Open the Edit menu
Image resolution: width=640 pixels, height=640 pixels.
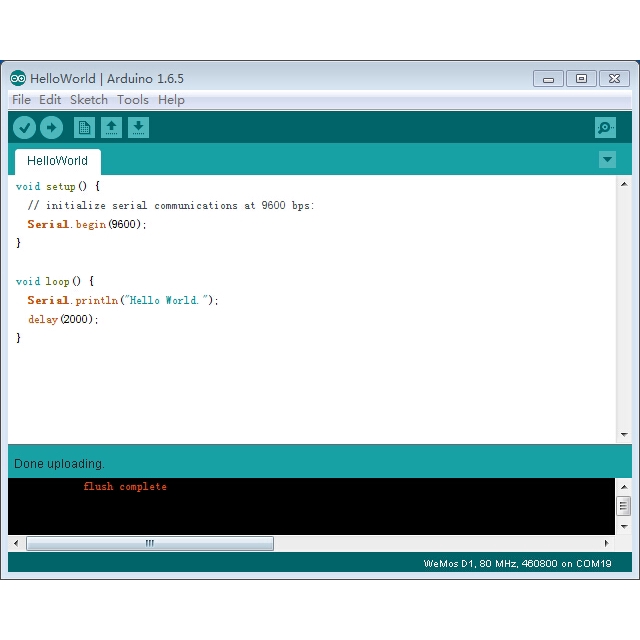(50, 100)
